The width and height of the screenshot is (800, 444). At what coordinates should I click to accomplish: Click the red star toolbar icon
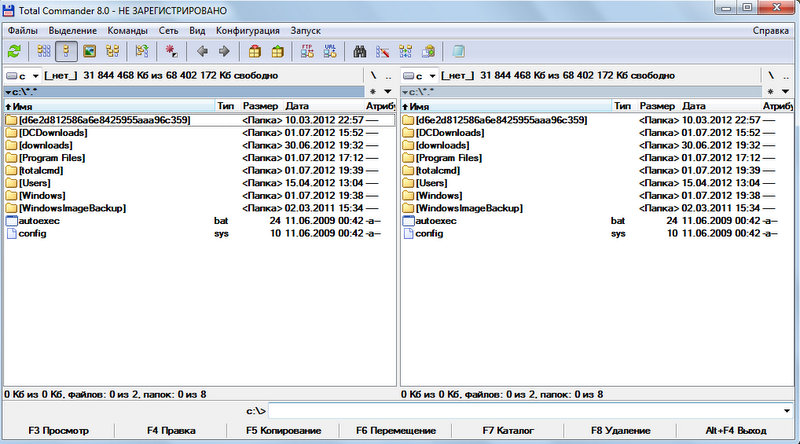click(171, 51)
